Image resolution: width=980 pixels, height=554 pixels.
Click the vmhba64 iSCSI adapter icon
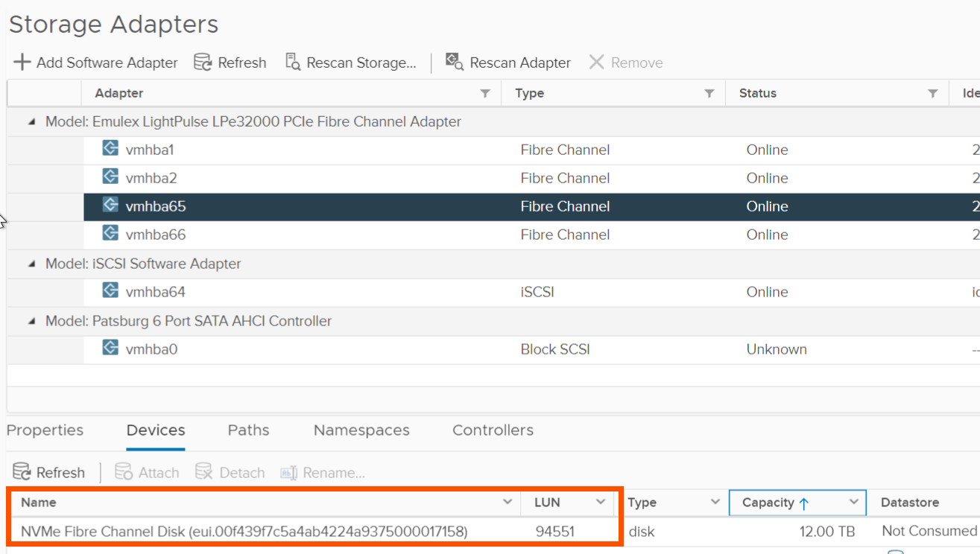tap(110, 292)
